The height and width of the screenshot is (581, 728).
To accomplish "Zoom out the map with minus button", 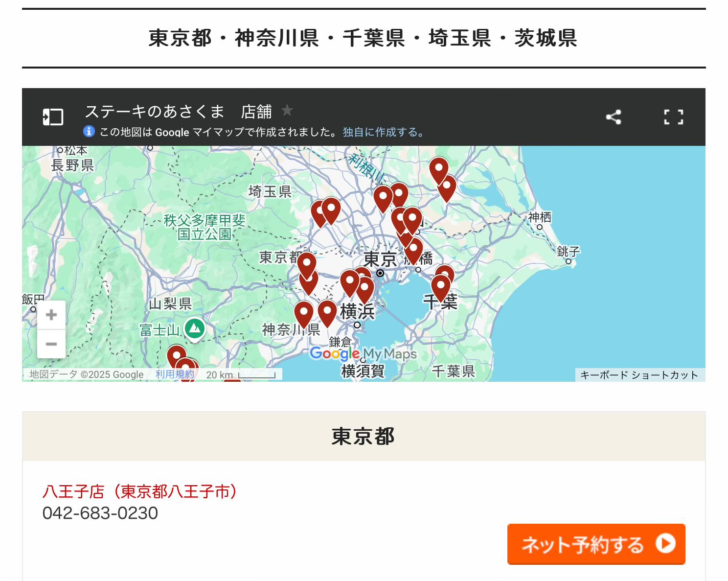I will (x=51, y=344).
